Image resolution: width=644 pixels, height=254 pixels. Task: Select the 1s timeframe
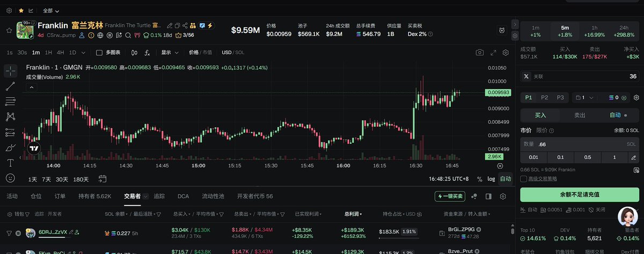point(10,53)
